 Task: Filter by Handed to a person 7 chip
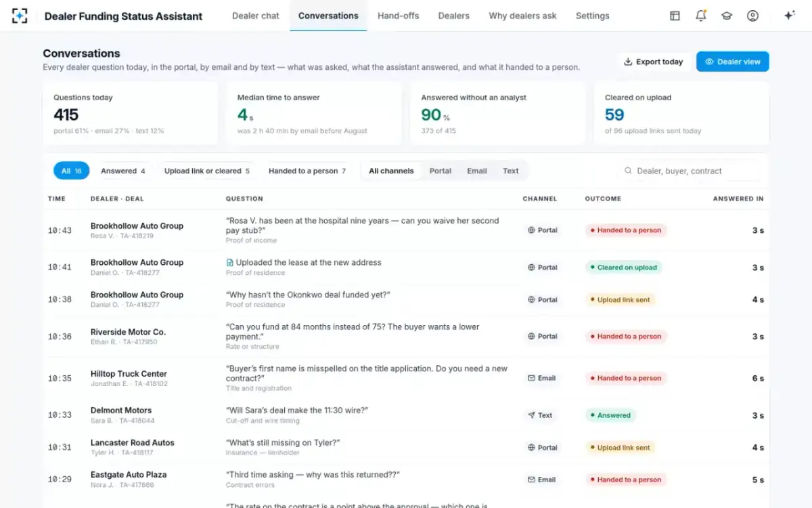point(307,171)
